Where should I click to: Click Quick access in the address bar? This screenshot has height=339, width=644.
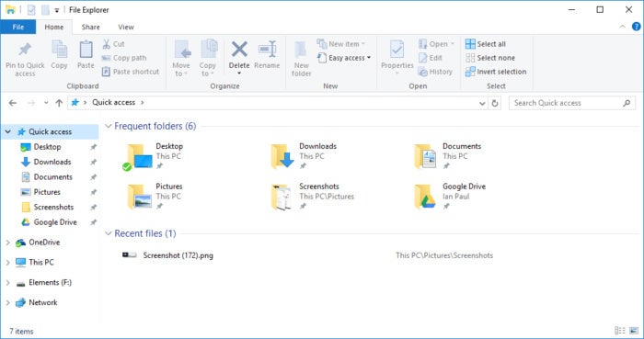tap(113, 103)
